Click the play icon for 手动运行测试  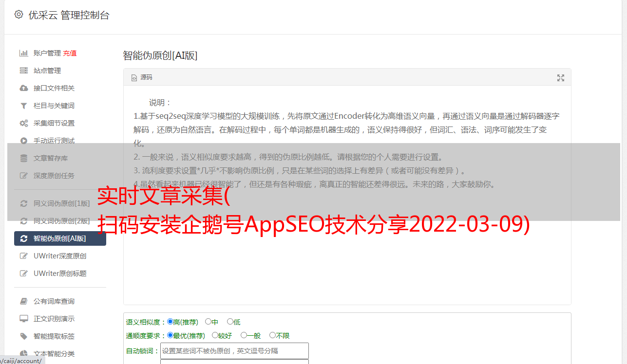point(23,141)
